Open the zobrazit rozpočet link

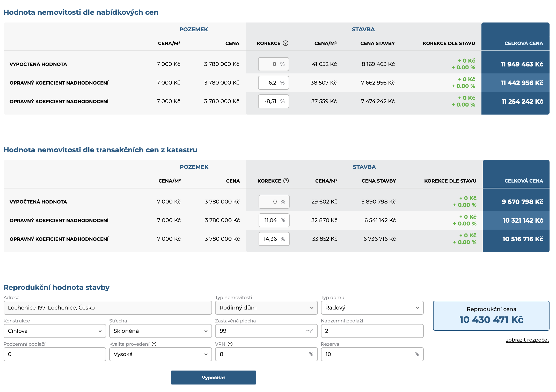(528, 340)
